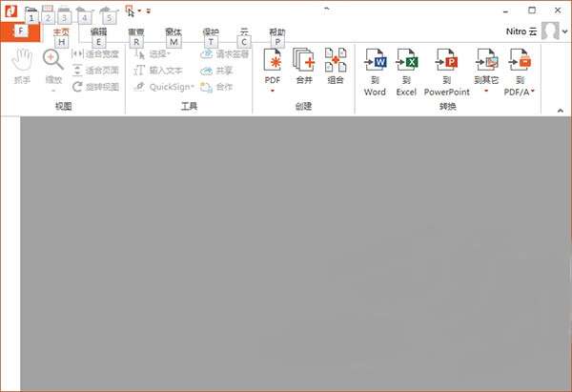
Task: Switch to the Edit (编辑) tab
Action: pyautogui.click(x=98, y=32)
